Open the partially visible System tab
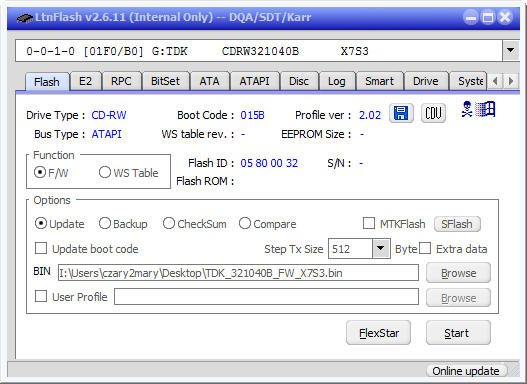527x384 pixels. (469, 81)
